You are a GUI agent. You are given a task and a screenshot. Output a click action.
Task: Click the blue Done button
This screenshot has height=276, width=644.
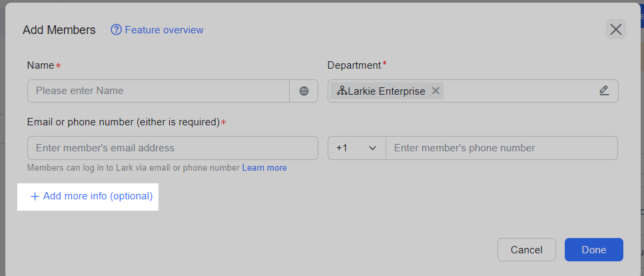pyautogui.click(x=593, y=250)
